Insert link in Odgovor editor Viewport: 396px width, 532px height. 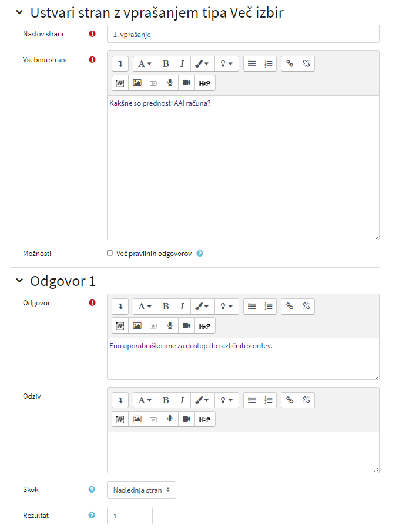pos(290,307)
